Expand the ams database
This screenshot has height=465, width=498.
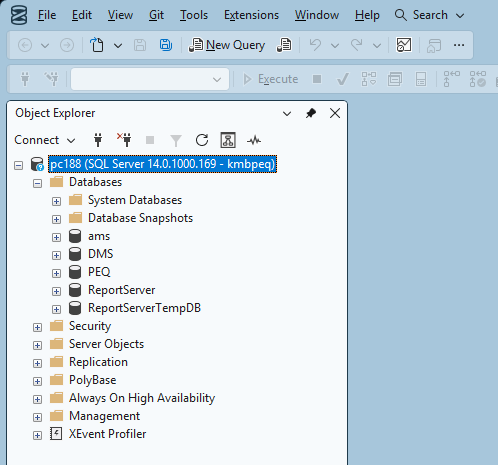point(56,237)
